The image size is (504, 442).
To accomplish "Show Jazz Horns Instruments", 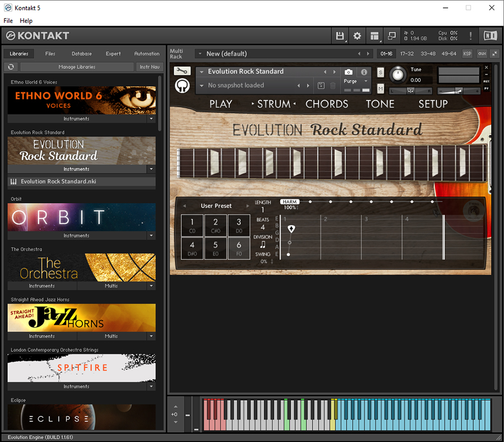I will tap(42, 336).
